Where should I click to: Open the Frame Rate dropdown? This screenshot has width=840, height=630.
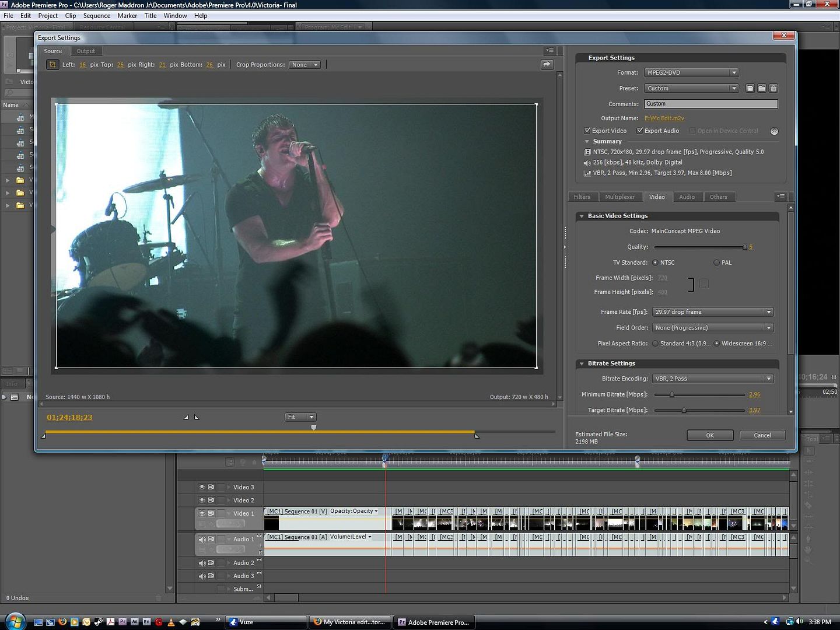pos(713,312)
